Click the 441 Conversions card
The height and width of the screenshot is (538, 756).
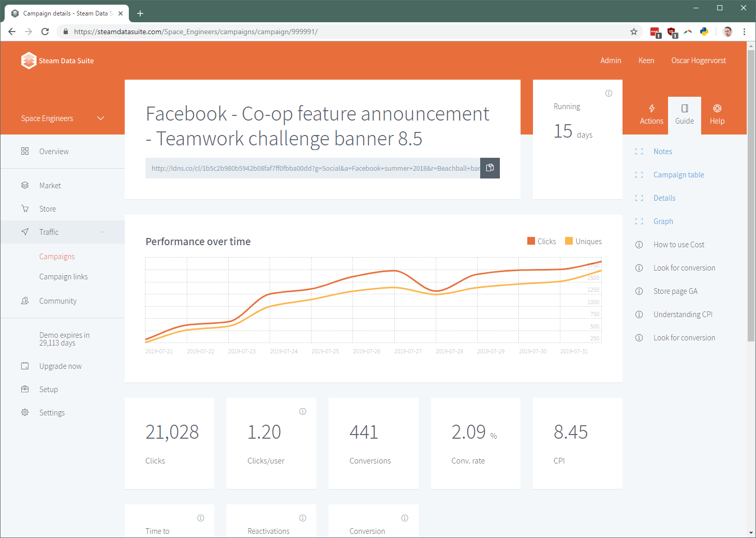tap(374, 443)
